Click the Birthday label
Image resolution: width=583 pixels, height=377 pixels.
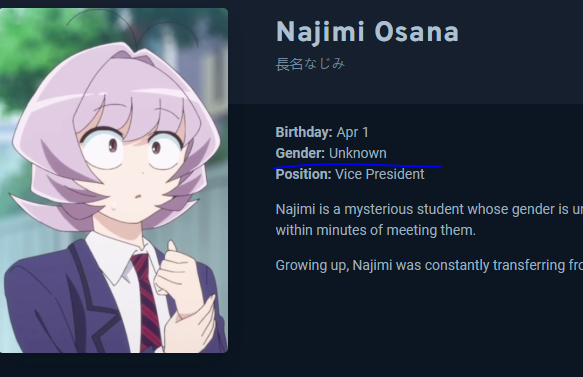[x=304, y=132]
